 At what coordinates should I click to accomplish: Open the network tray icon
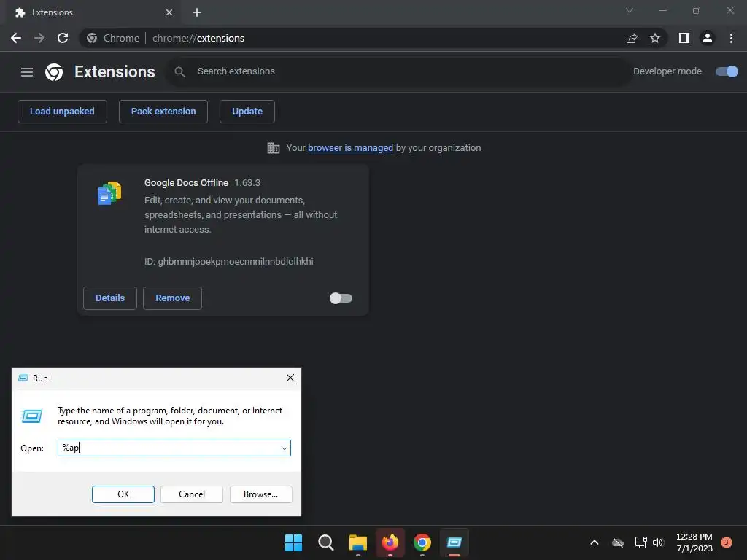click(640, 542)
